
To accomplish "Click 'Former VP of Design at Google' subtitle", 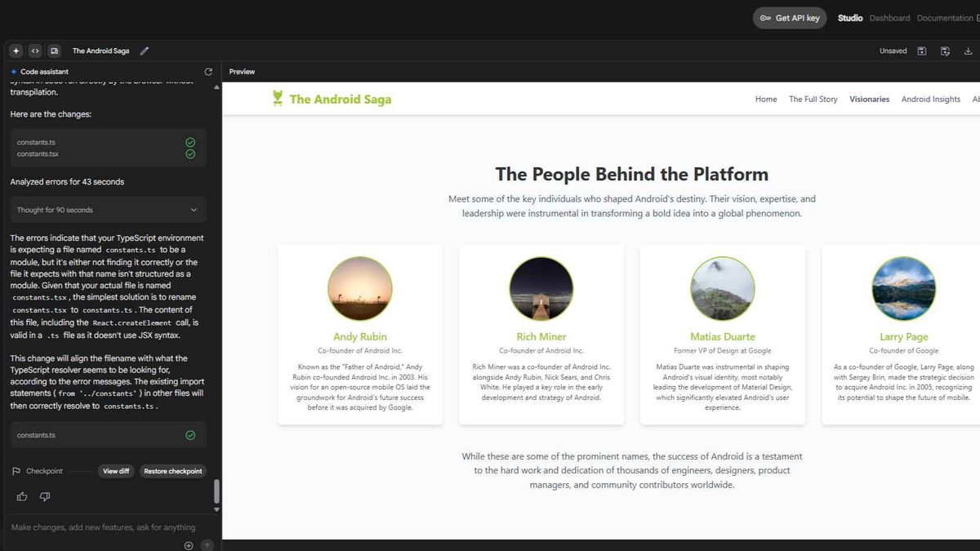I will click(723, 351).
